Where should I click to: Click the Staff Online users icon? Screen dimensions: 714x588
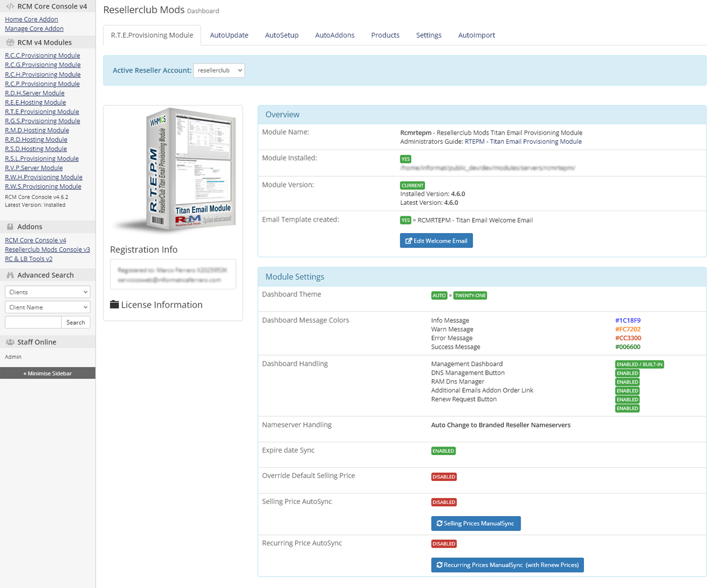click(x=10, y=342)
